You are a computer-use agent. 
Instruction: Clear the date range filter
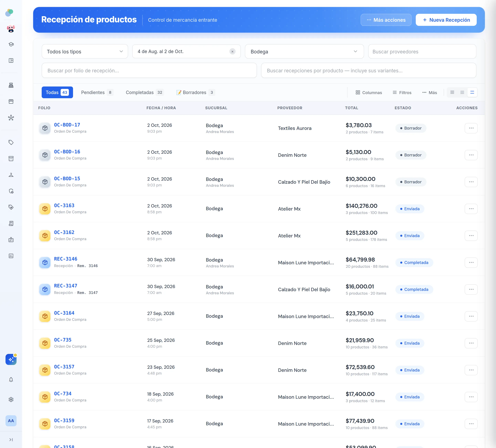coord(232,52)
